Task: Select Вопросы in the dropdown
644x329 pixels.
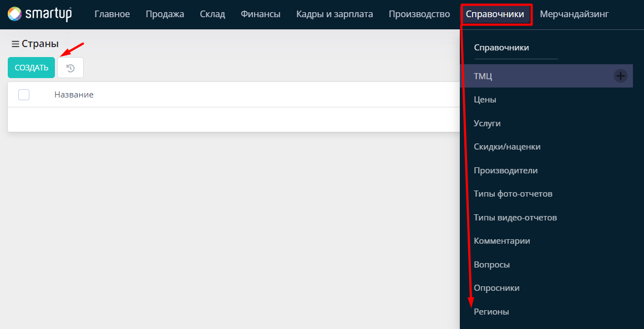Action: pyautogui.click(x=492, y=265)
